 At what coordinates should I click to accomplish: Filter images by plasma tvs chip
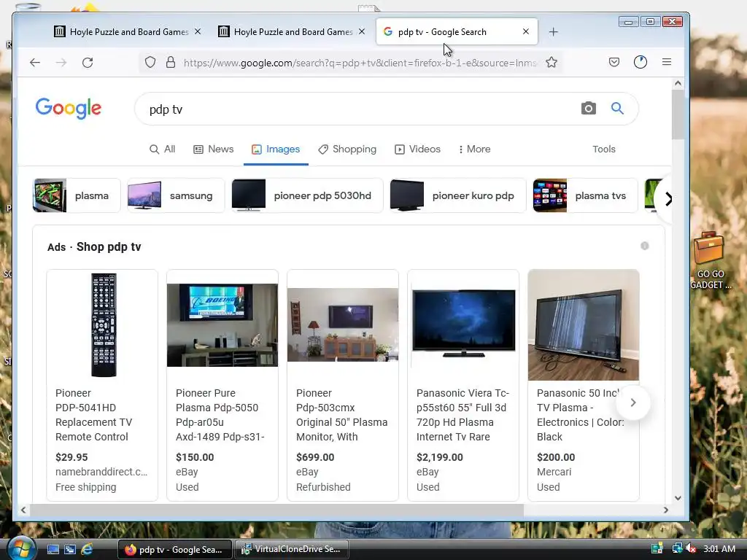click(x=585, y=195)
